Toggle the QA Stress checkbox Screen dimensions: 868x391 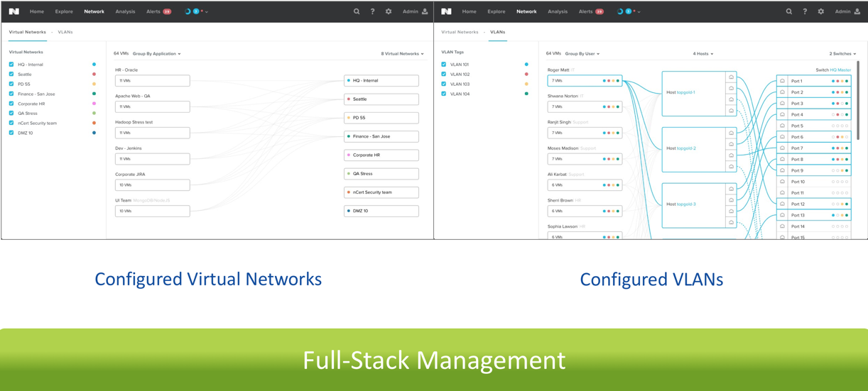(11, 114)
